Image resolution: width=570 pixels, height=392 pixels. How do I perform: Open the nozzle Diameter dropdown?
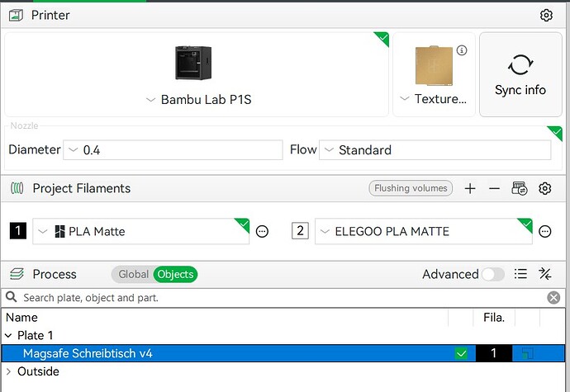point(173,149)
